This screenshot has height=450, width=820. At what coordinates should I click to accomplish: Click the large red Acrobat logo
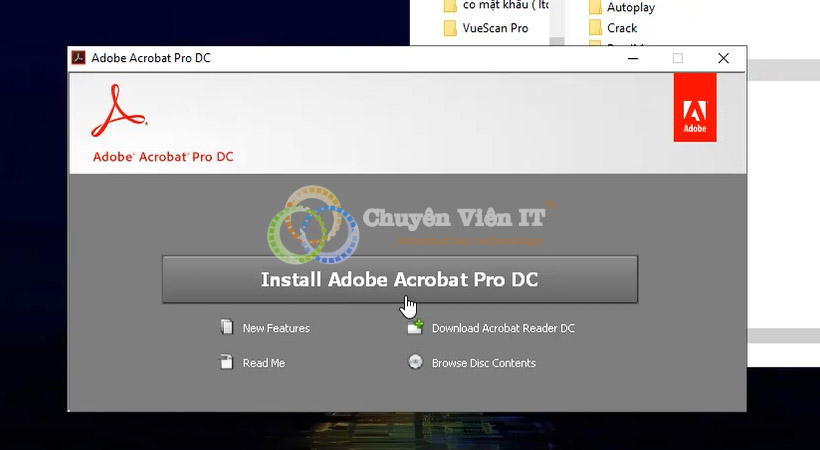pyautogui.click(x=119, y=111)
